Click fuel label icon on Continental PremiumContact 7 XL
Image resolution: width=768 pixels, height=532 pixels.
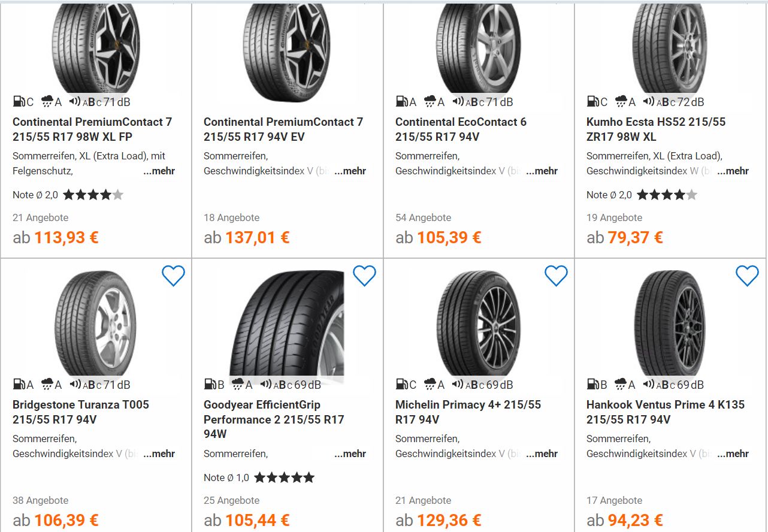click(19, 102)
